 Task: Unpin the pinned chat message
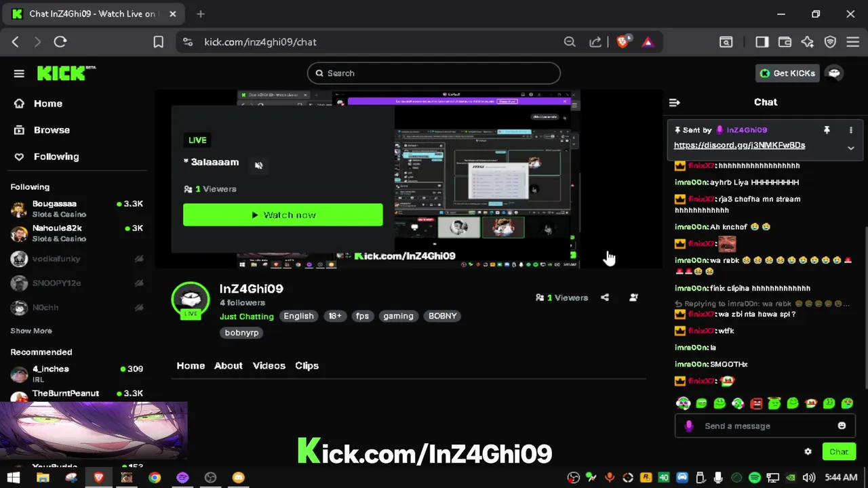tap(827, 130)
